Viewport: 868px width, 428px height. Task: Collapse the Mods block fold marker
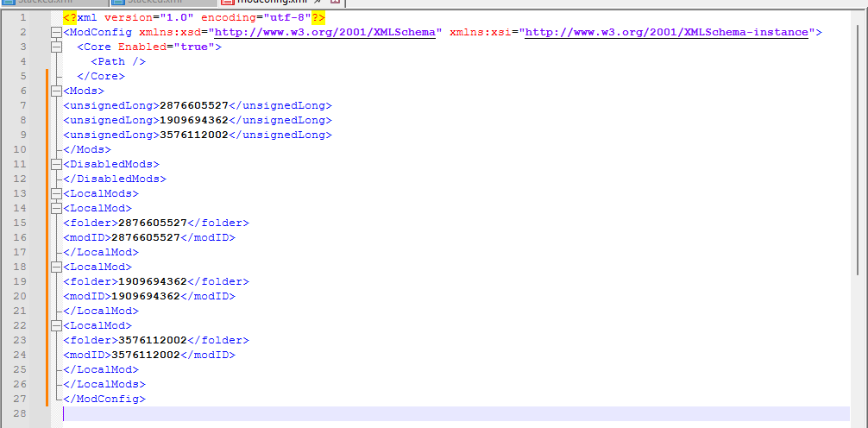[56, 91]
